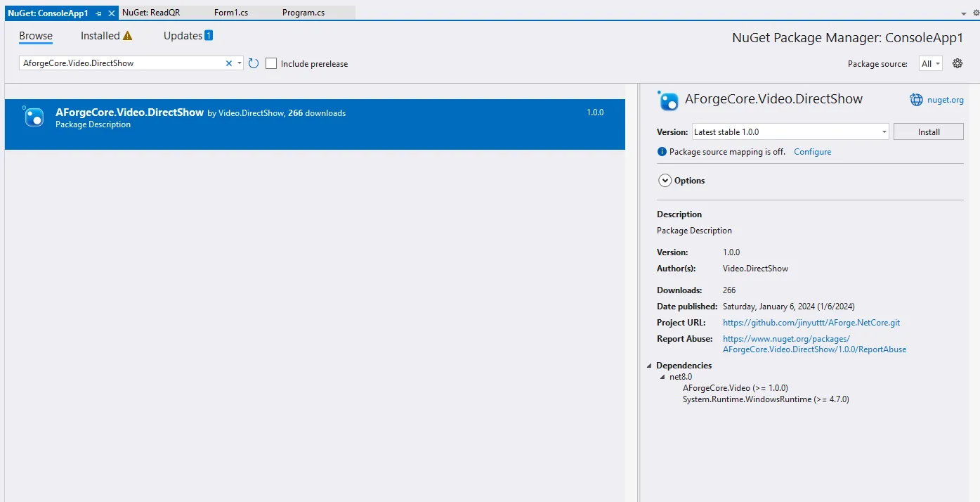
Task: Click the AForgeCore package icon in results list
Action: 34,117
